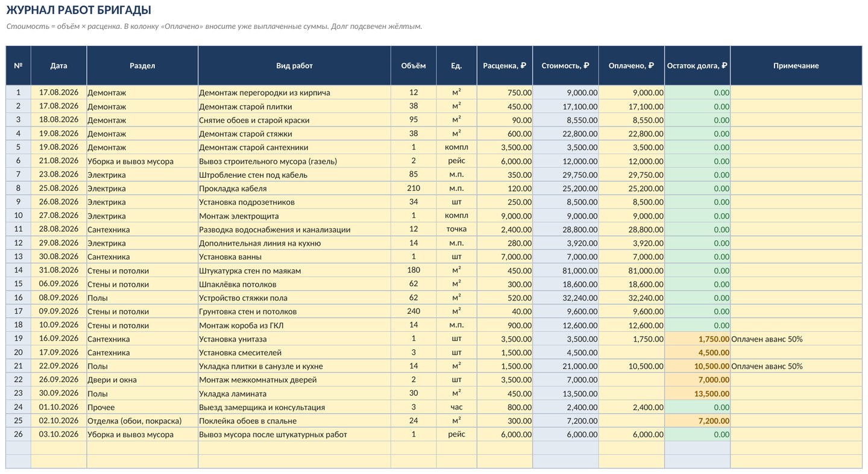This screenshot has height=474, width=868.
Task: Click 'Выезд замерщика и консультация' cell
Action: click(294, 407)
